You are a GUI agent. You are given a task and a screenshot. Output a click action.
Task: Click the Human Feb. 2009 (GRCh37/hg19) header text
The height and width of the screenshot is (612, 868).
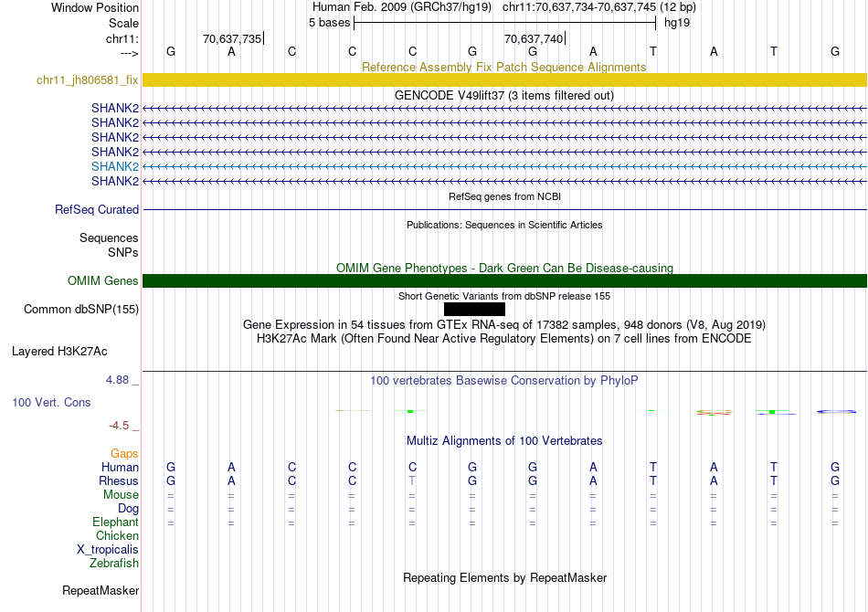402,7
